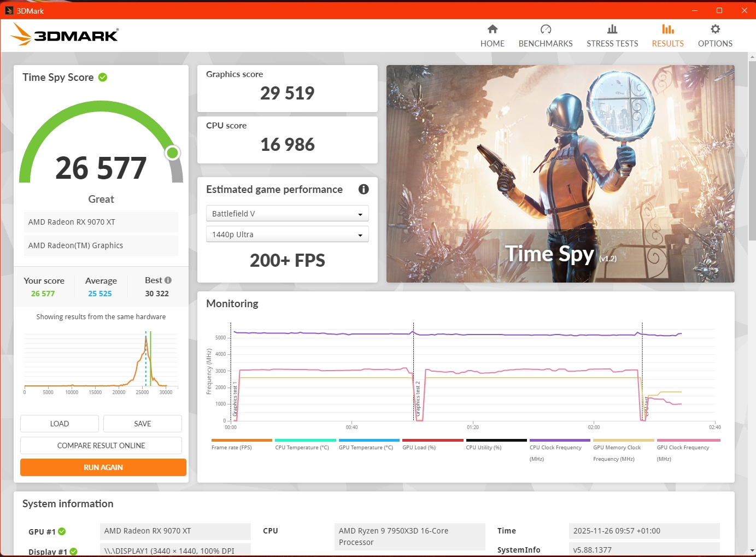
Task: Toggle the GPU Temperature legend color
Action: (369, 440)
